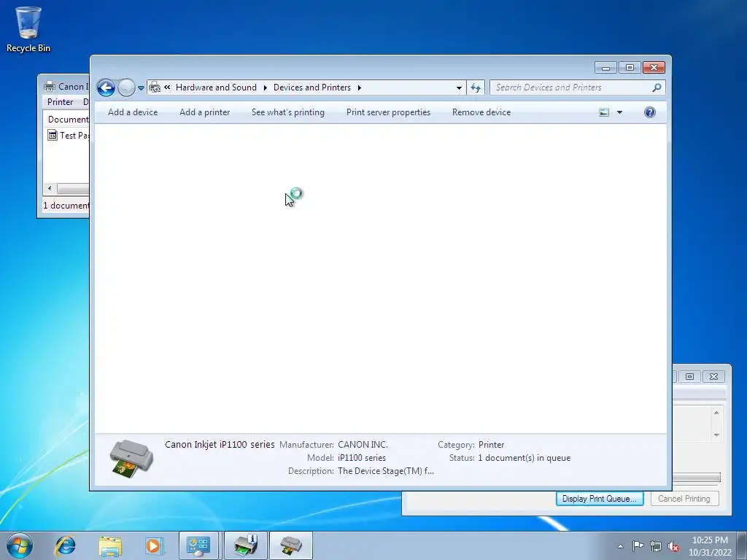Image resolution: width=747 pixels, height=560 pixels.
Task: Open See what's printing
Action: [x=287, y=112]
